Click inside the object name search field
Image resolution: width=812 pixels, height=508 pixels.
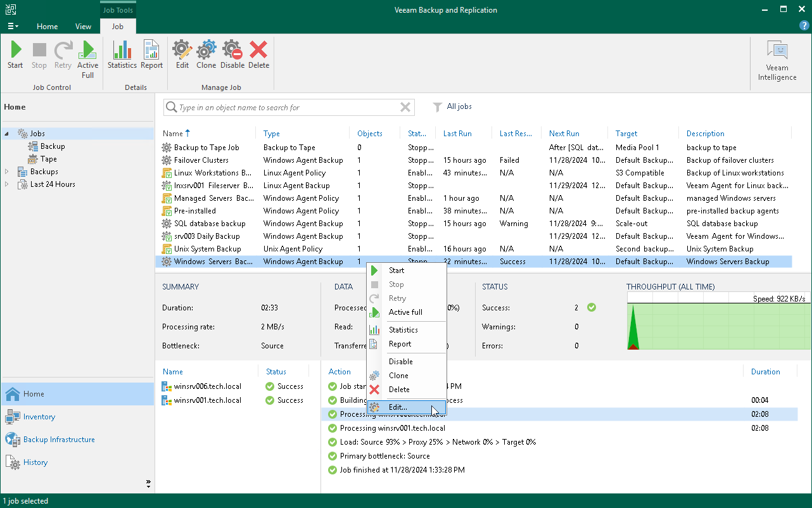(288, 108)
